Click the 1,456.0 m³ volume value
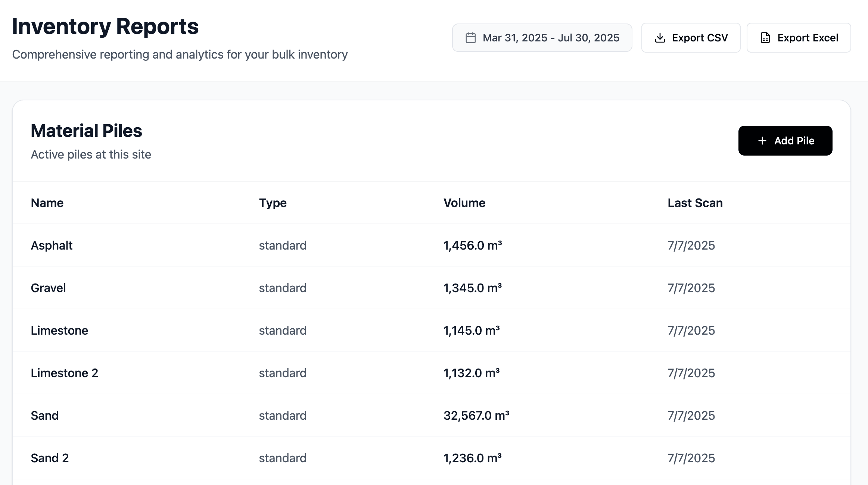 (x=473, y=245)
